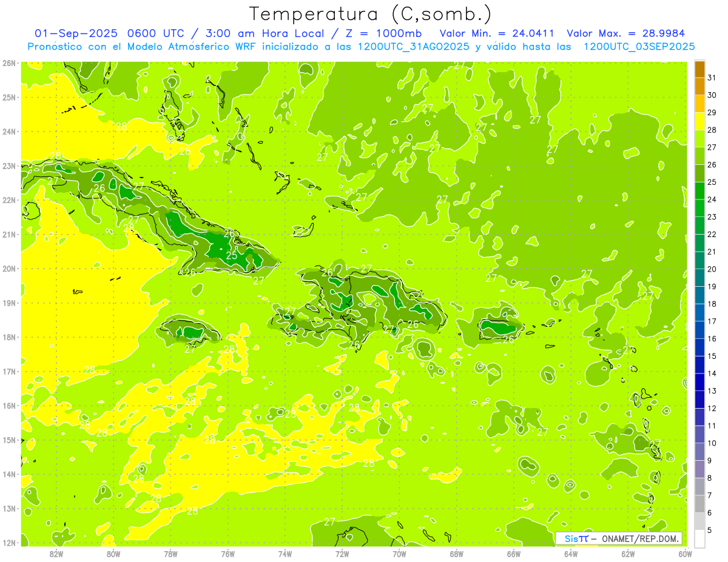This screenshot has height=562, width=728.
Task: Click the '78W' longitude axis label
Action: pos(170,554)
